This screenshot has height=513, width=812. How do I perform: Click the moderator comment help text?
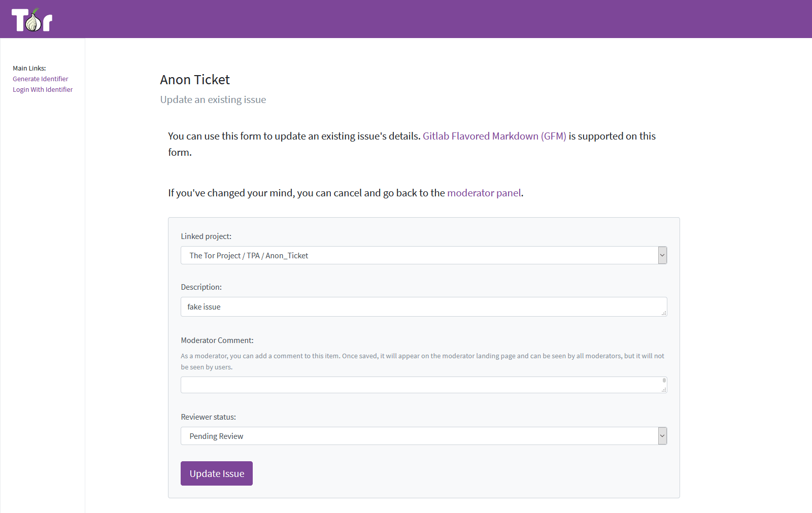click(423, 361)
